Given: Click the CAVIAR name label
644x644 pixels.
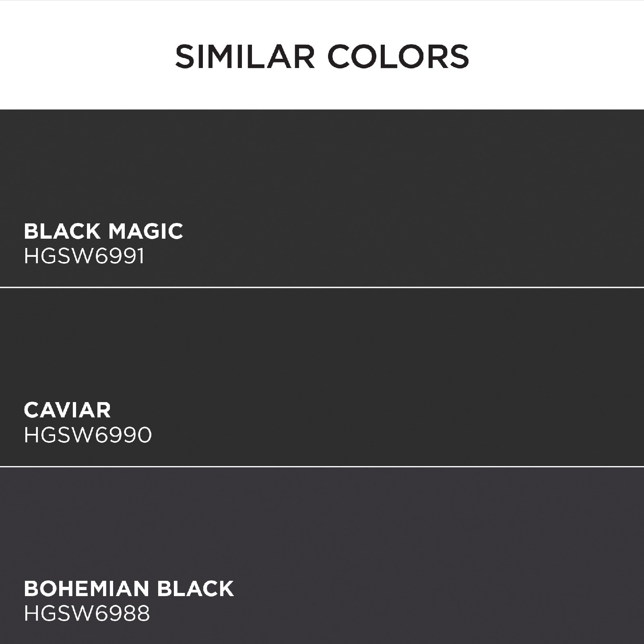Looking at the screenshot, I should (x=67, y=410).
